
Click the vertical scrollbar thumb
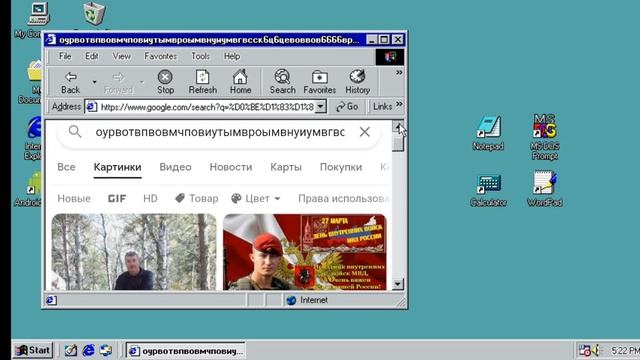pos(398,143)
